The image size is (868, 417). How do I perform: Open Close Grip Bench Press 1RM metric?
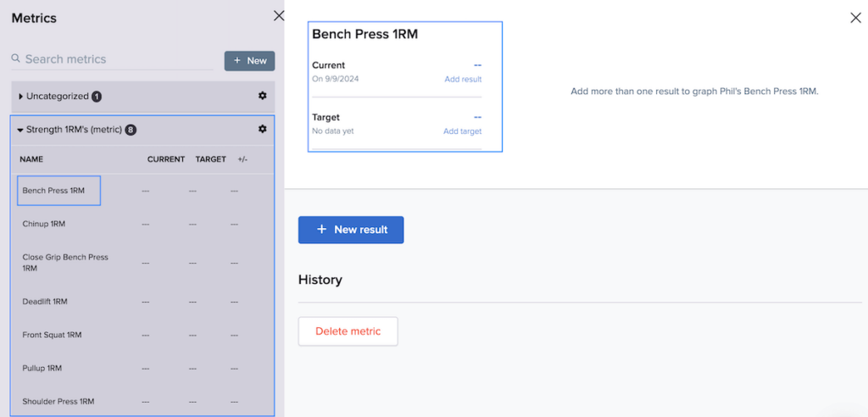coord(65,262)
